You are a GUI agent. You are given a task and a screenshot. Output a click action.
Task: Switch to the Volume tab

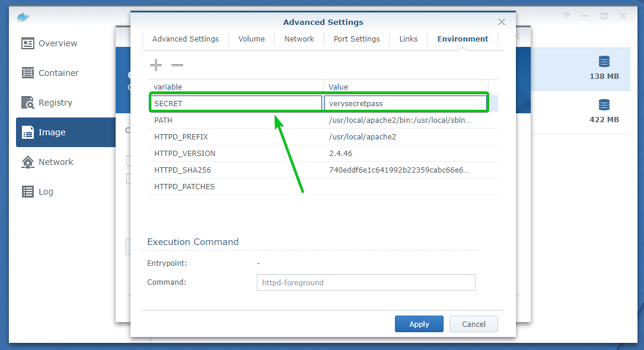tap(251, 39)
